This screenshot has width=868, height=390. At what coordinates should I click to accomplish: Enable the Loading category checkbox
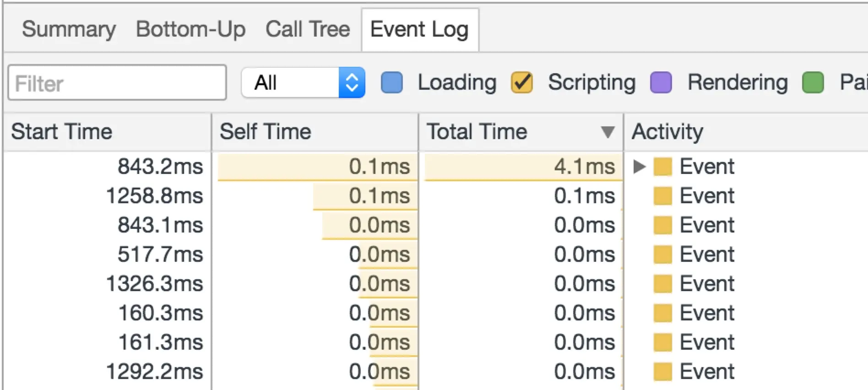392,83
